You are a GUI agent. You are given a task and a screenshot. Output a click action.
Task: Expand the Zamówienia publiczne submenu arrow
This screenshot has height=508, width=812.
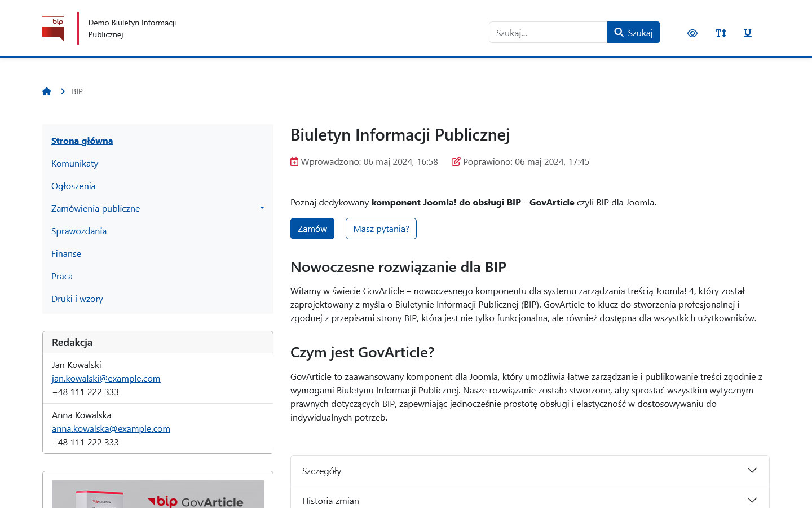tap(262, 208)
